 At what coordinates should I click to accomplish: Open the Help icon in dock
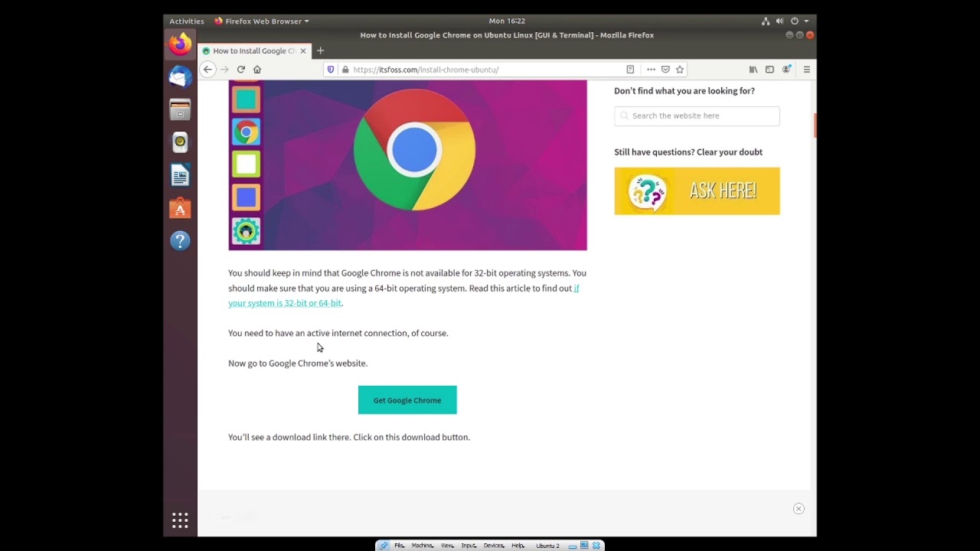[180, 241]
